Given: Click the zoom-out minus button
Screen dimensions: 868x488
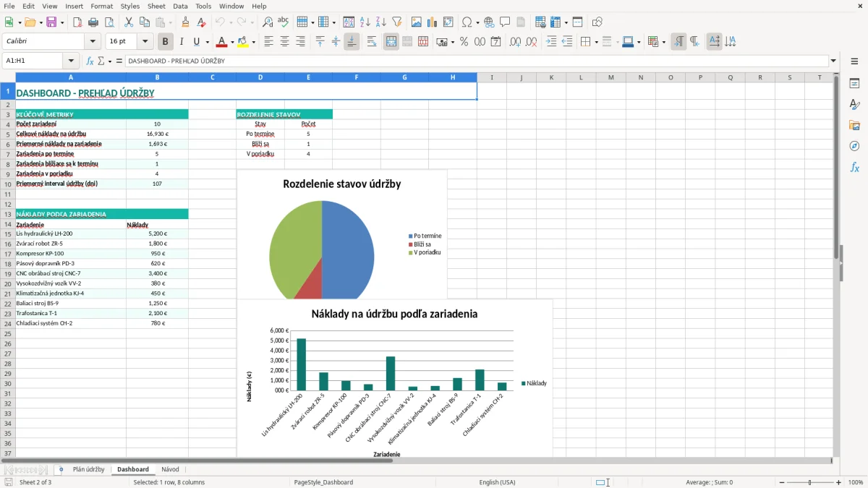Looking at the screenshot, I should coord(780,482).
